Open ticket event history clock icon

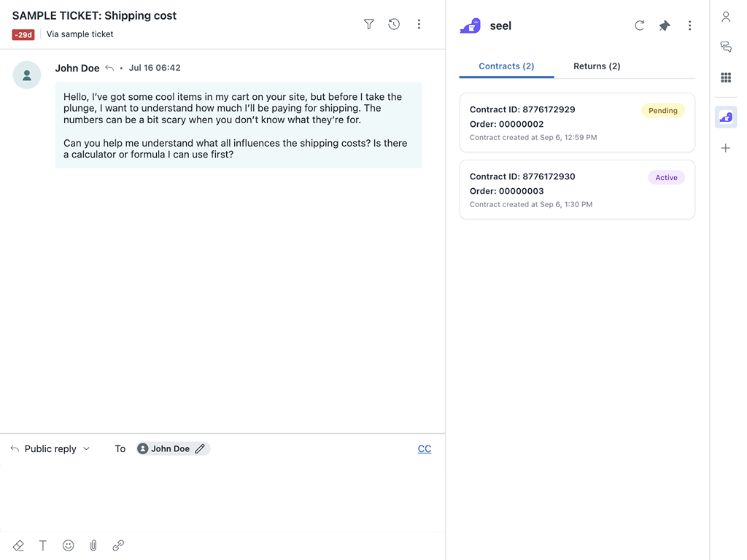point(394,25)
